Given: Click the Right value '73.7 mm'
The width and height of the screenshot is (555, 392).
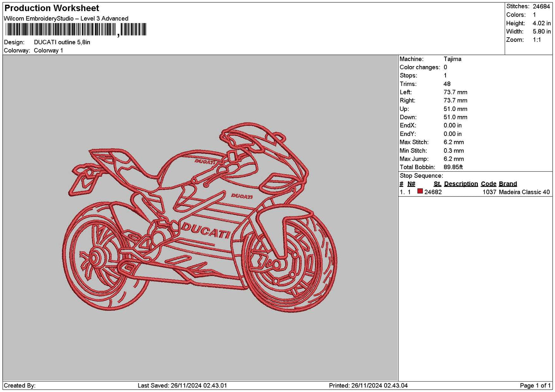Looking at the screenshot, I should point(456,101).
